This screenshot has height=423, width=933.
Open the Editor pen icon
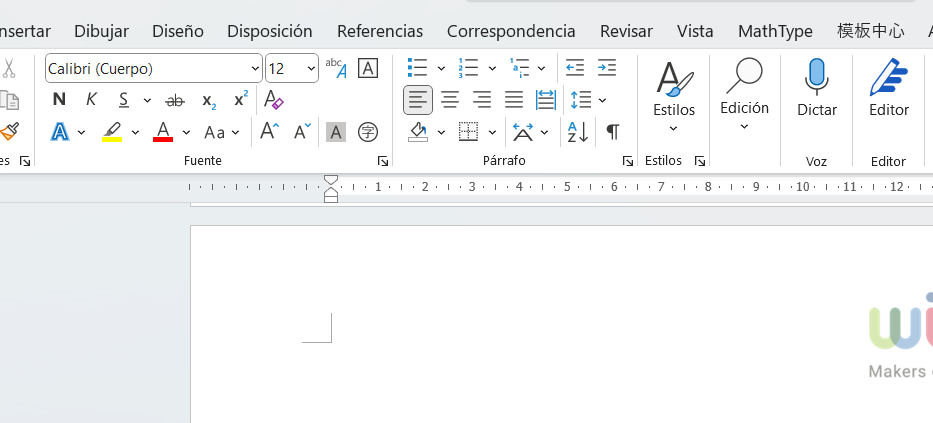coord(888,77)
